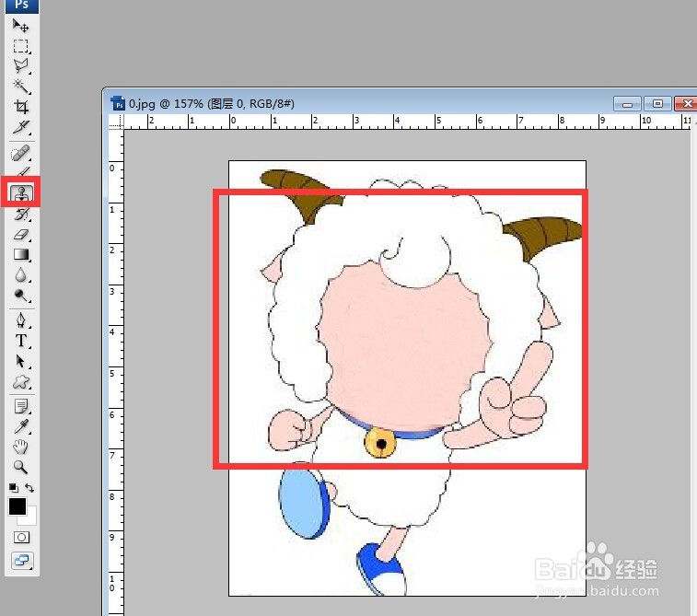Click the Ps logo atop the toolbar
The width and height of the screenshot is (697, 616).
(x=21, y=6)
